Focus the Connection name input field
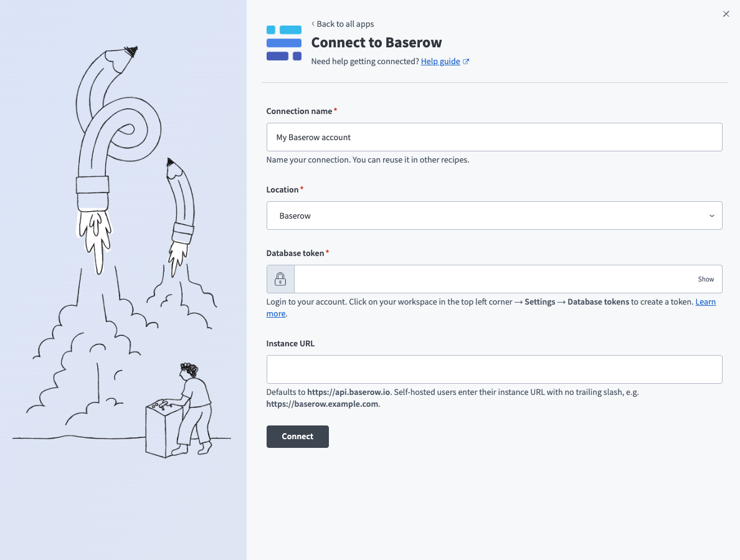740x560 pixels. click(x=494, y=137)
